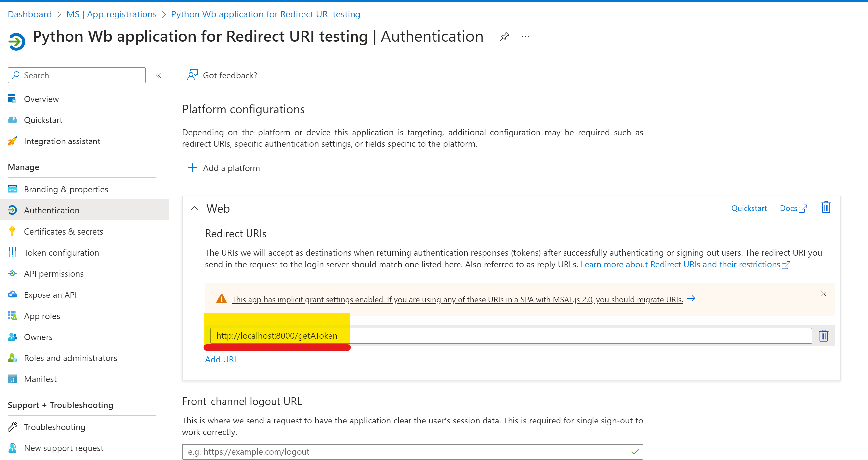The image size is (868, 460).
Task: Open Web platform Quickstart link
Action: click(749, 208)
